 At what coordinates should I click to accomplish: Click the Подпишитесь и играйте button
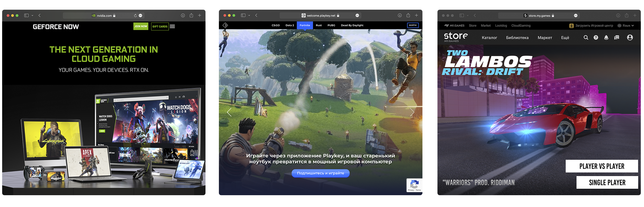coord(320,173)
